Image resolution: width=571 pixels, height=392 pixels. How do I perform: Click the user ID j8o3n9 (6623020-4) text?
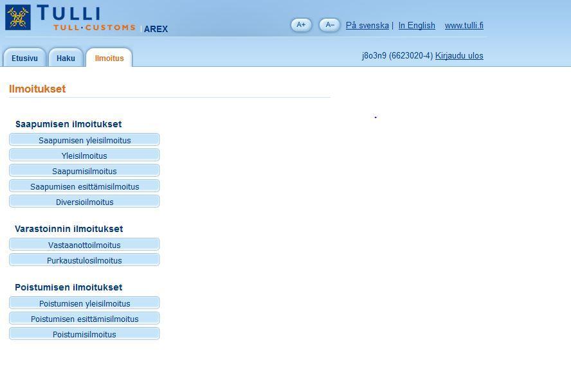coord(397,56)
